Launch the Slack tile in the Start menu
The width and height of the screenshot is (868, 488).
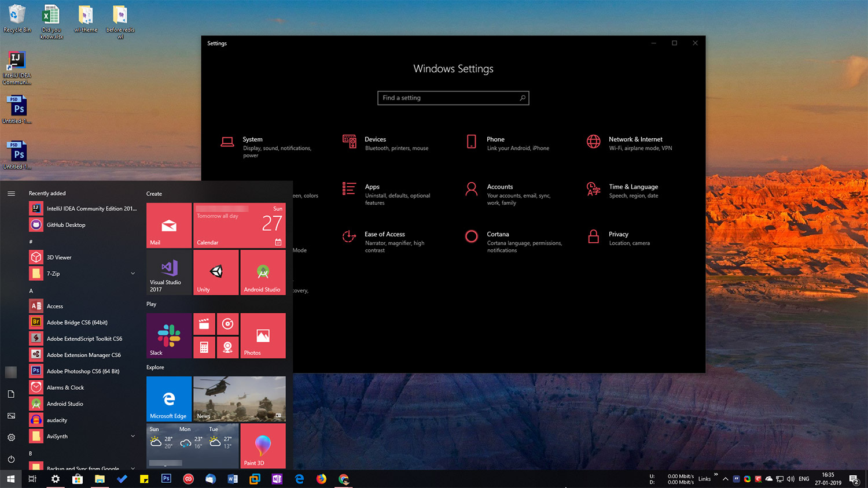click(168, 335)
